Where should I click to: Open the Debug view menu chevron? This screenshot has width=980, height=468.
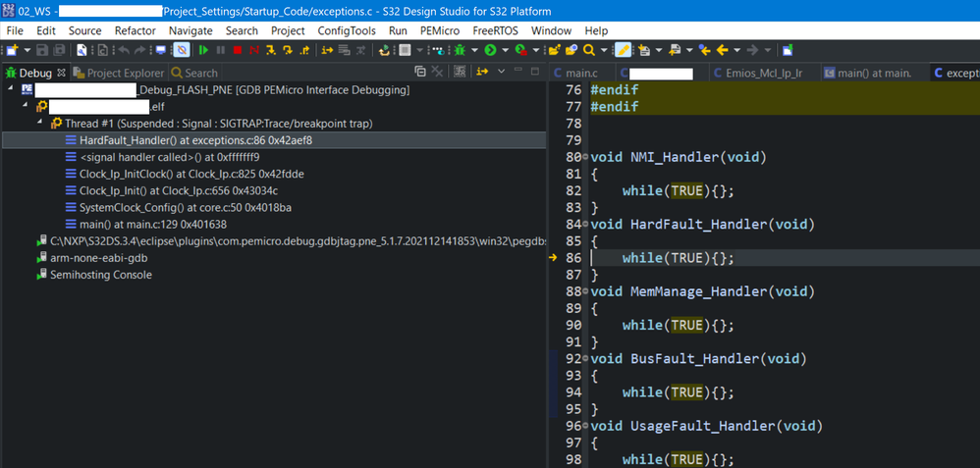[x=501, y=72]
